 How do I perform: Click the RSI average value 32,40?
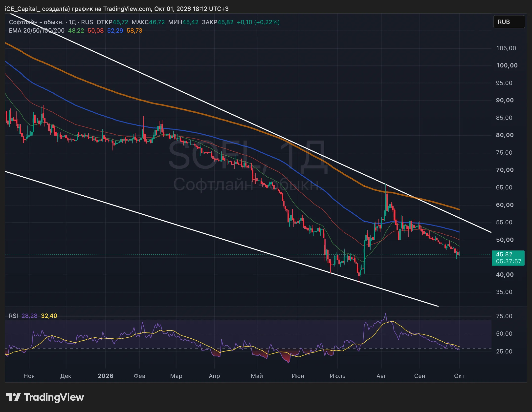49,316
